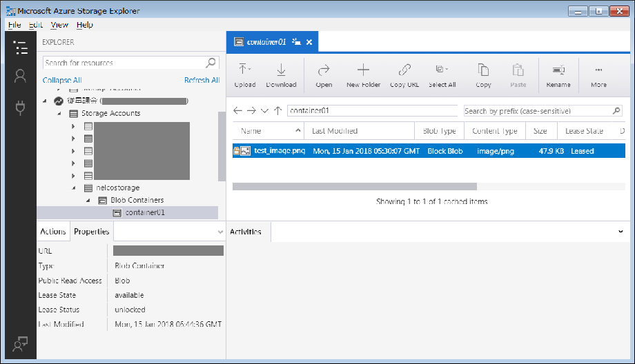Collapse the Activities panel chevron

pos(621,232)
